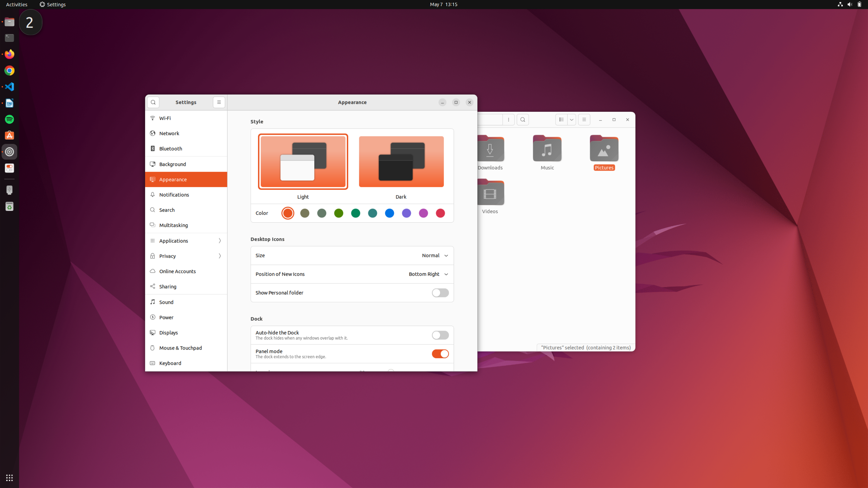Pick the bright green accent color
The height and width of the screenshot is (488, 868).
point(339,213)
